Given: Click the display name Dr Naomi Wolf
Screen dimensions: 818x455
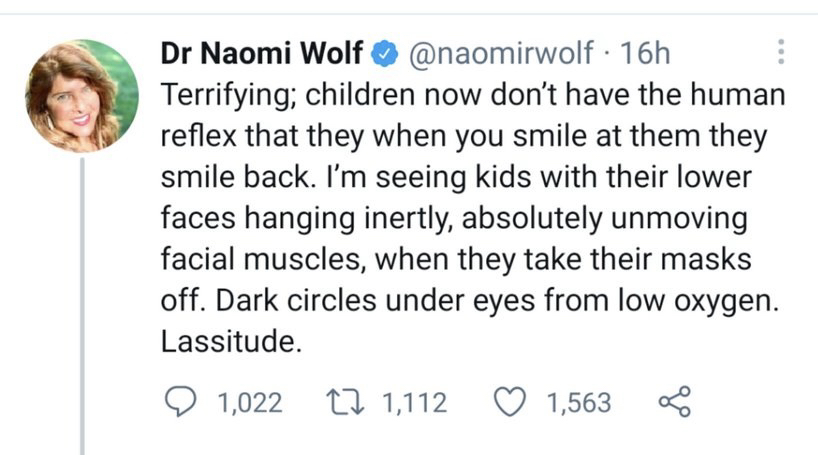Looking at the screenshot, I should pyautogui.click(x=263, y=52).
